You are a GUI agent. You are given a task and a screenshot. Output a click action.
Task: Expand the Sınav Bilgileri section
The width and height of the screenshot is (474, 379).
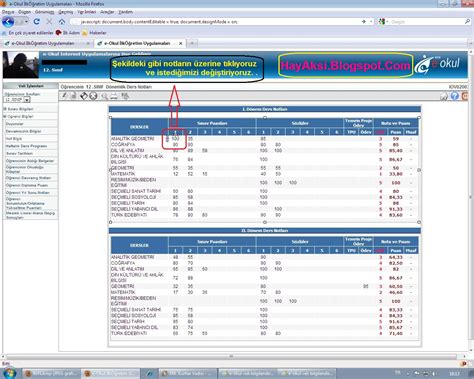pos(19,109)
